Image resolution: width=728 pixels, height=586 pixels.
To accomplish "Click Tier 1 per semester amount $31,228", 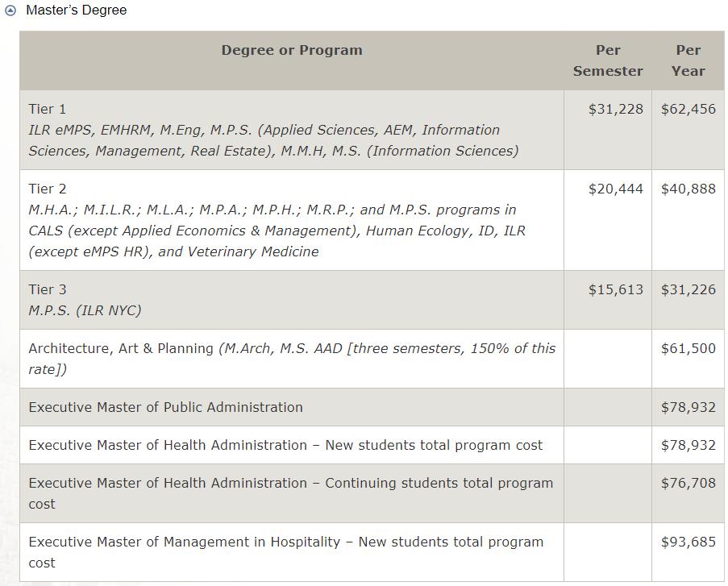I will point(616,109).
